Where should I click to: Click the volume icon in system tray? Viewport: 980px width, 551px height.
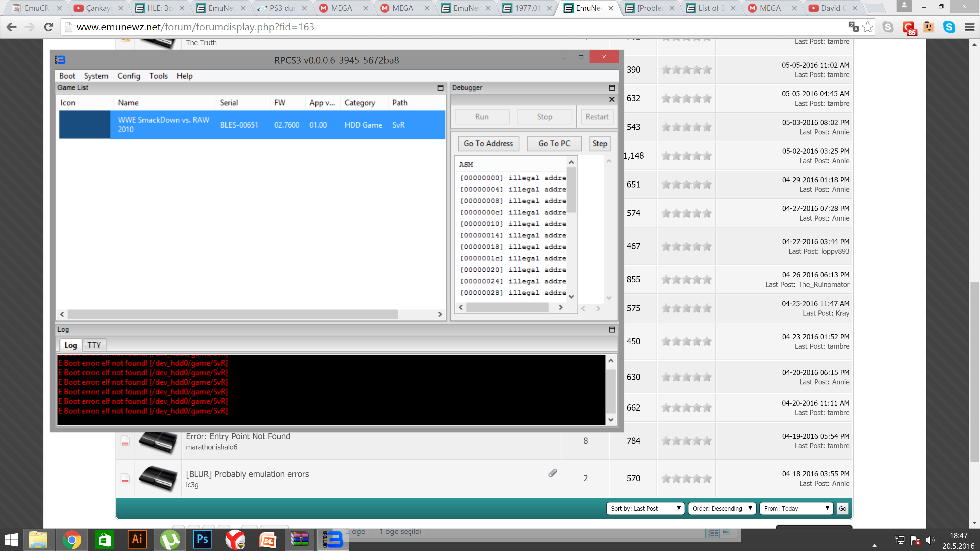[930, 540]
